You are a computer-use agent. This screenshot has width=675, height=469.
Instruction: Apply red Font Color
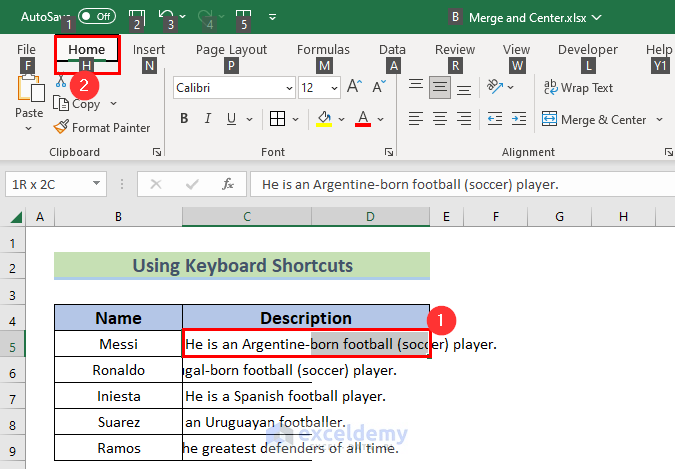tap(363, 118)
